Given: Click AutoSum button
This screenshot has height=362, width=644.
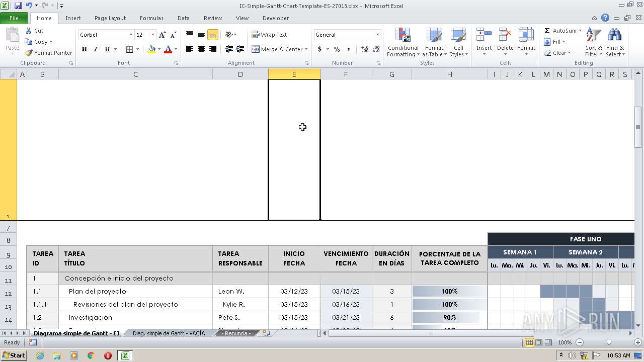Looking at the screenshot, I should click(x=562, y=31).
